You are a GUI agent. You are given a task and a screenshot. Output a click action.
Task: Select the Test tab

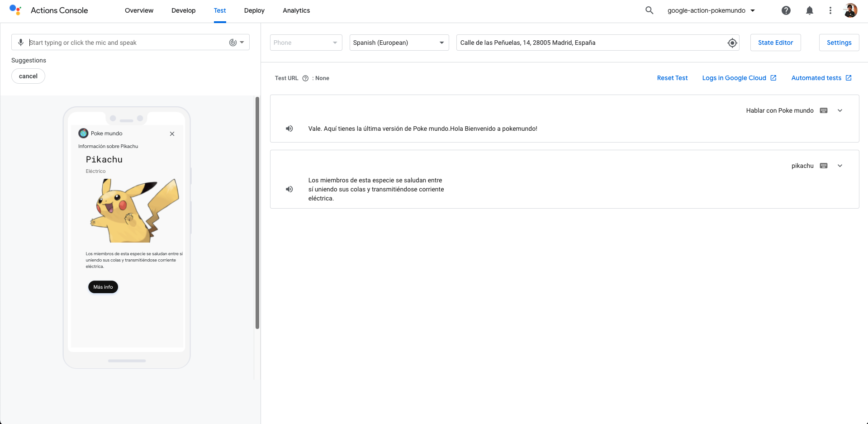(220, 10)
